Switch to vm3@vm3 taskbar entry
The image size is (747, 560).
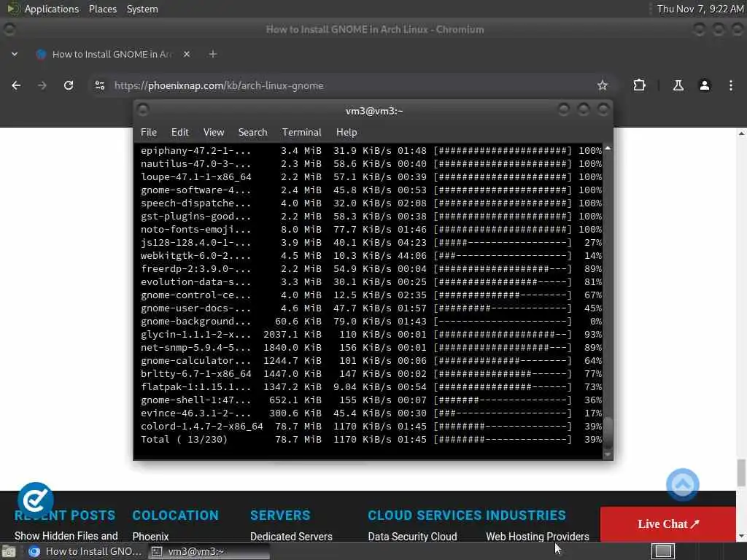pos(209,551)
